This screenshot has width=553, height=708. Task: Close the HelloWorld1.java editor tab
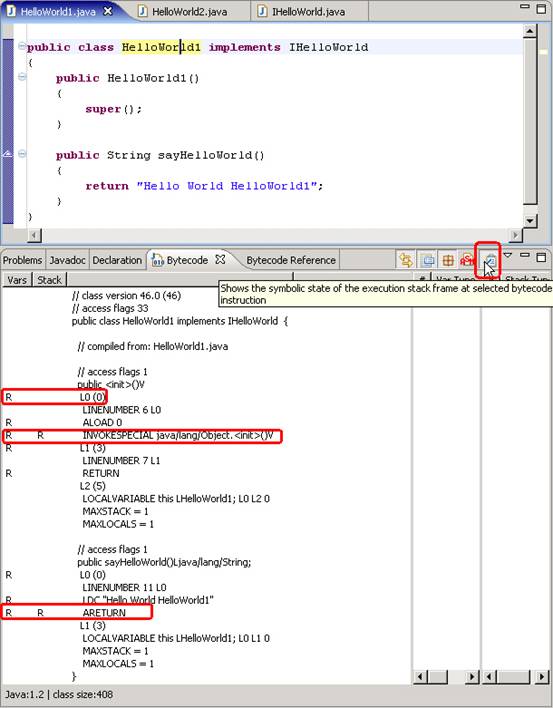(x=108, y=11)
